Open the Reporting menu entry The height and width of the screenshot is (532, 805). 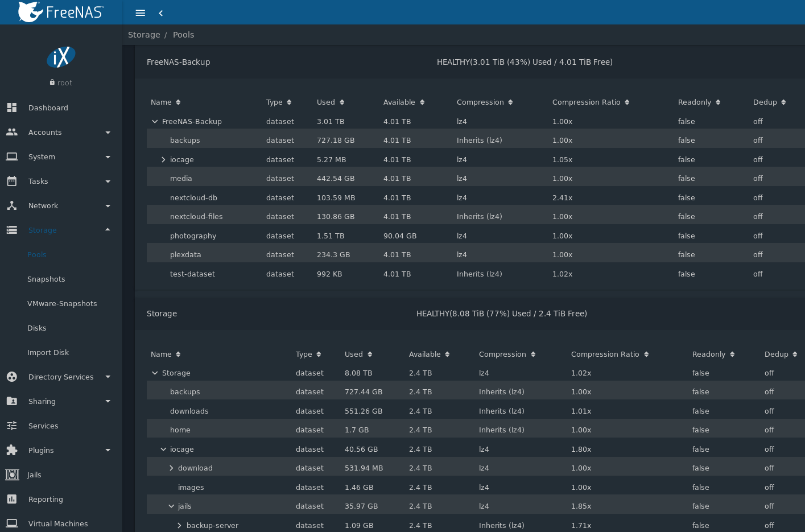click(x=46, y=499)
